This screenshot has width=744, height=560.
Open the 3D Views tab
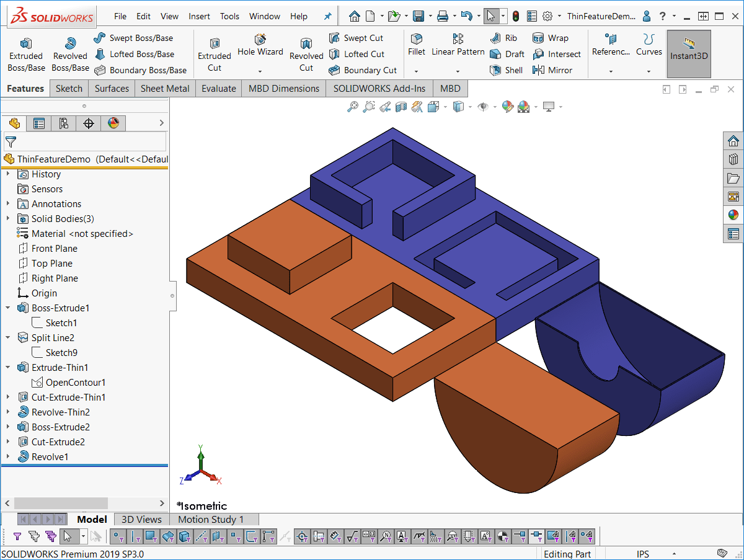point(141,520)
